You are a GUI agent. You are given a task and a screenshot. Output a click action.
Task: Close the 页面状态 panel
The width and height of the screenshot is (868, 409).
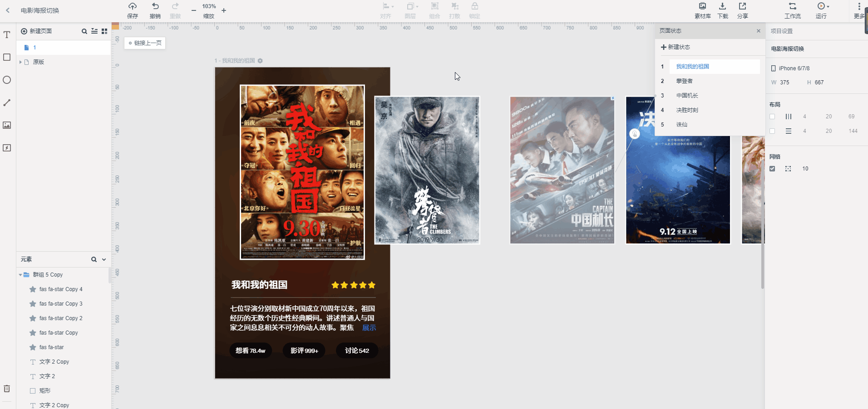tap(758, 31)
